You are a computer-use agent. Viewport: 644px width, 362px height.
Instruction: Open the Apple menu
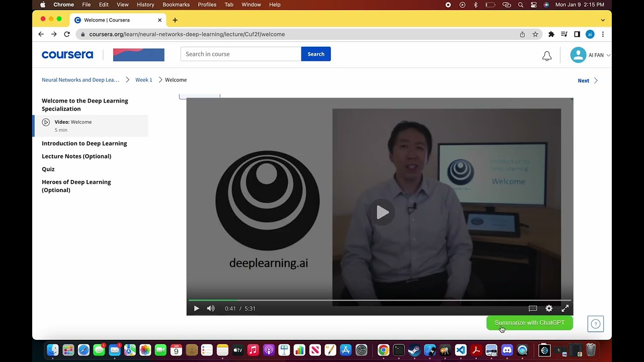(x=43, y=5)
